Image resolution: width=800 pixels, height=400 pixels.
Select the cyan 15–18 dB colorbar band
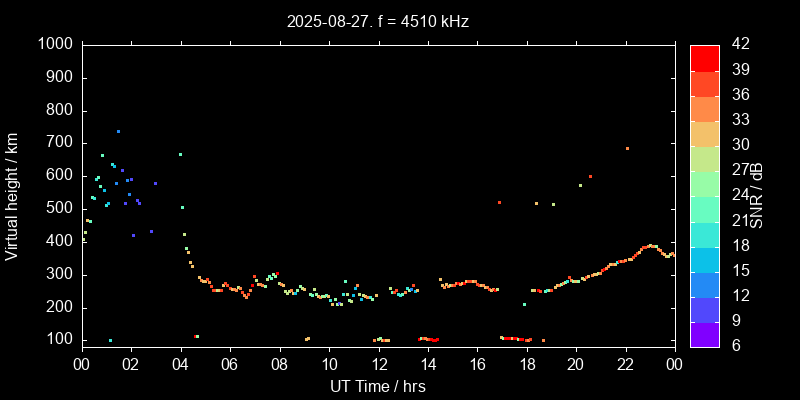pos(705,257)
